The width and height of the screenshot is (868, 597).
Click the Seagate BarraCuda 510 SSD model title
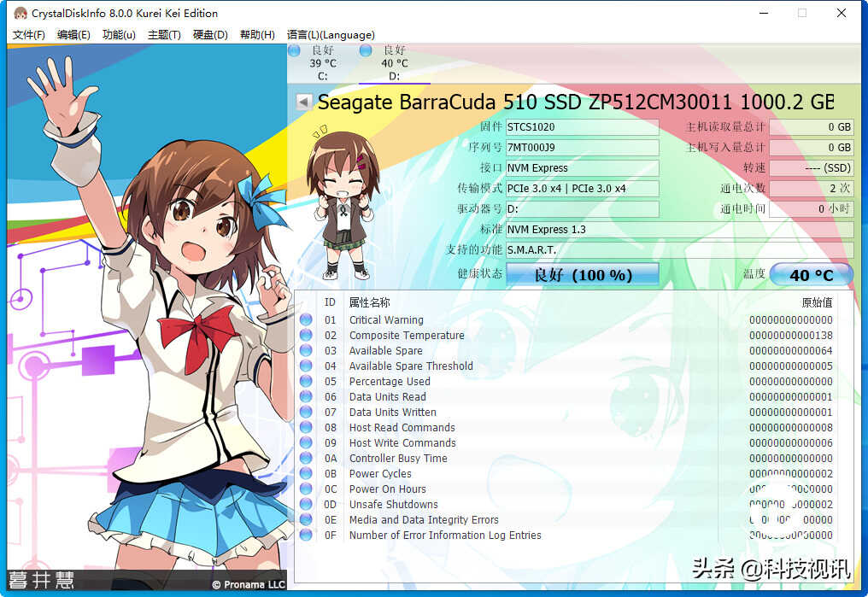pyautogui.click(x=576, y=102)
